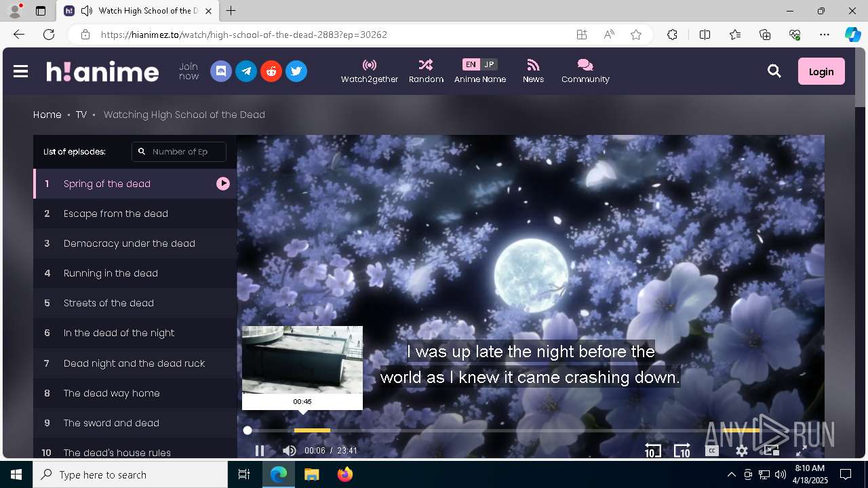This screenshot has width=868, height=488.
Task: Open Watch2gether
Action: pyautogui.click(x=370, y=71)
